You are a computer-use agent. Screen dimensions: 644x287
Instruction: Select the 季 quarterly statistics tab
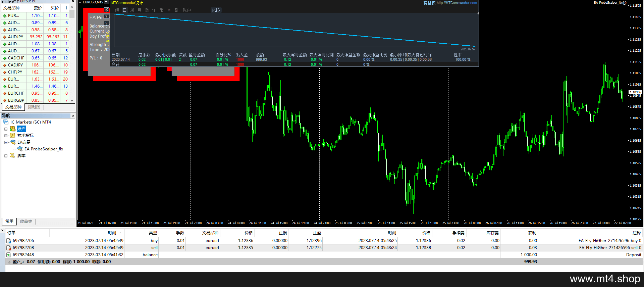[147, 10]
